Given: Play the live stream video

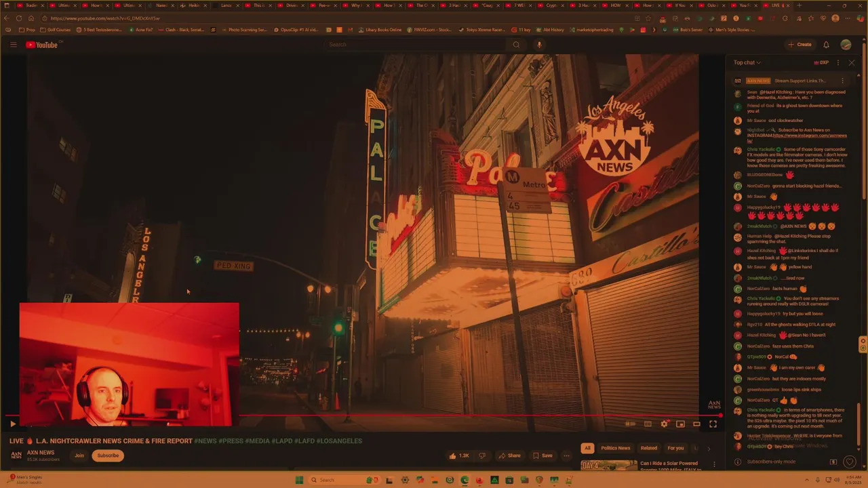Looking at the screenshot, I should tap(13, 424).
